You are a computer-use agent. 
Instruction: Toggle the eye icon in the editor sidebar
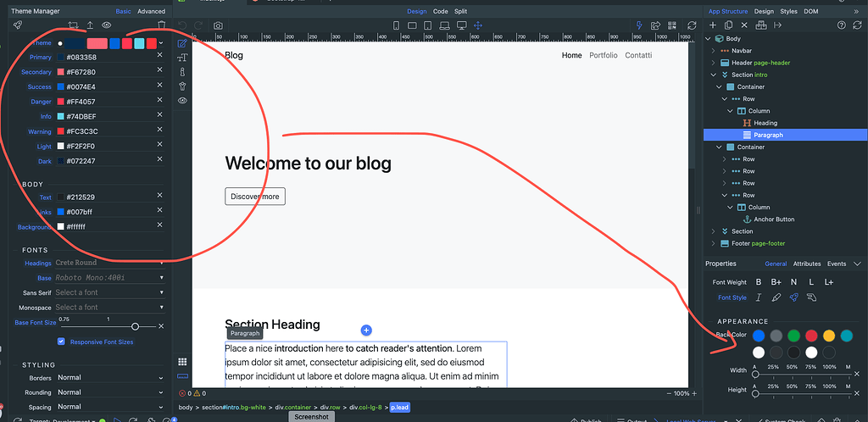[182, 101]
